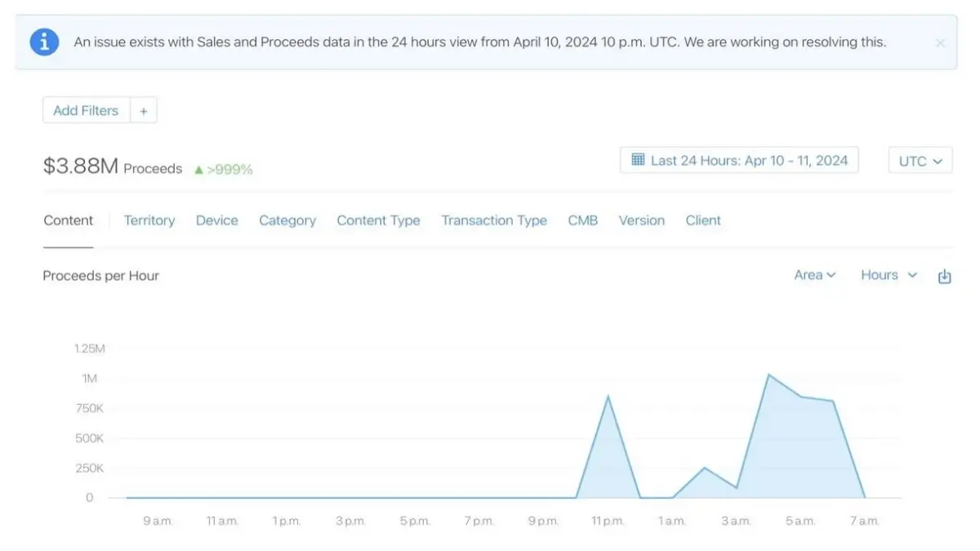Open the UTC timezone dropdown
Viewport: 980px width, 551px height.
[920, 160]
